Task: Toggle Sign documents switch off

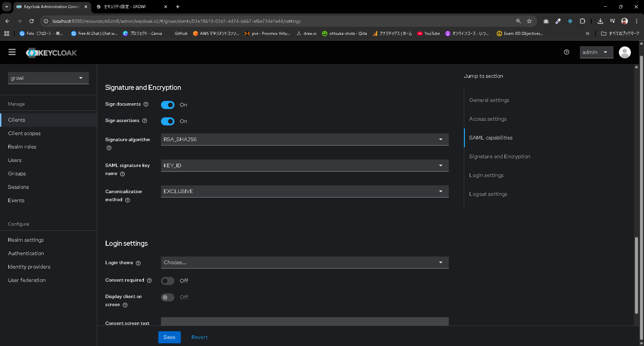Action: (x=168, y=105)
